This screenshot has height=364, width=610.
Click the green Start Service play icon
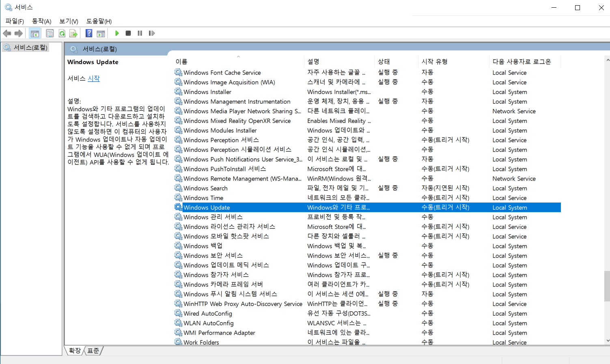(x=117, y=33)
